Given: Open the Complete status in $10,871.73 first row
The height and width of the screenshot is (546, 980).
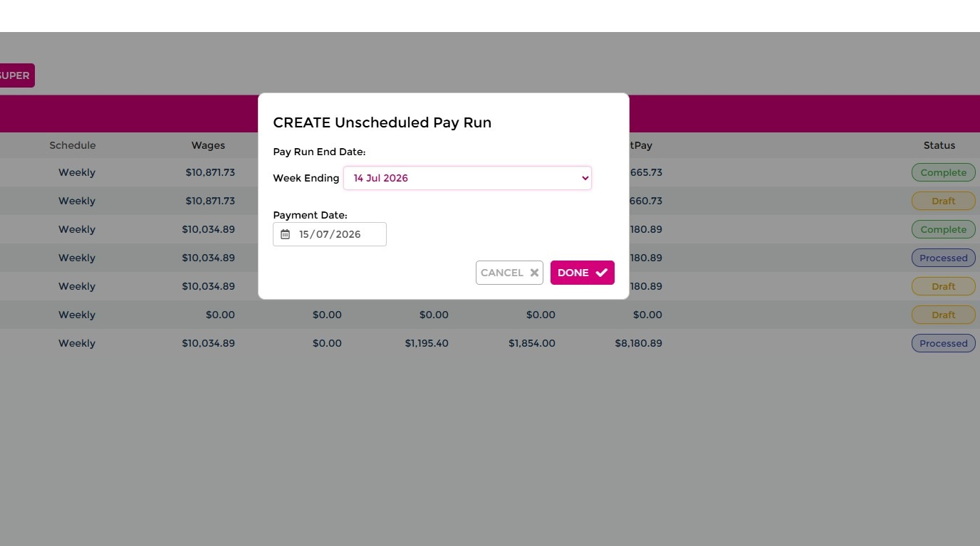Looking at the screenshot, I should 943,172.
